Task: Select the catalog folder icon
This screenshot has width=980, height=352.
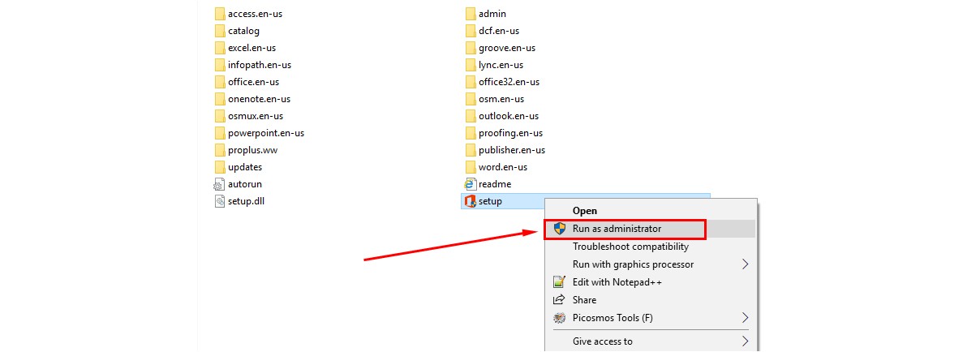Action: (x=219, y=31)
